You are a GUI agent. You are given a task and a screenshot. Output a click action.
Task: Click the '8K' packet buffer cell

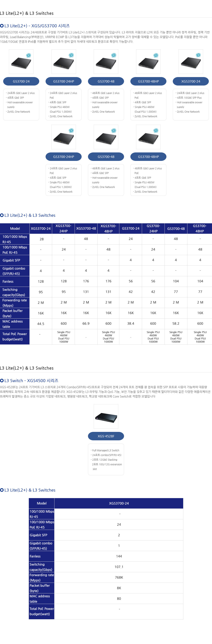pyautogui.click(x=119, y=588)
